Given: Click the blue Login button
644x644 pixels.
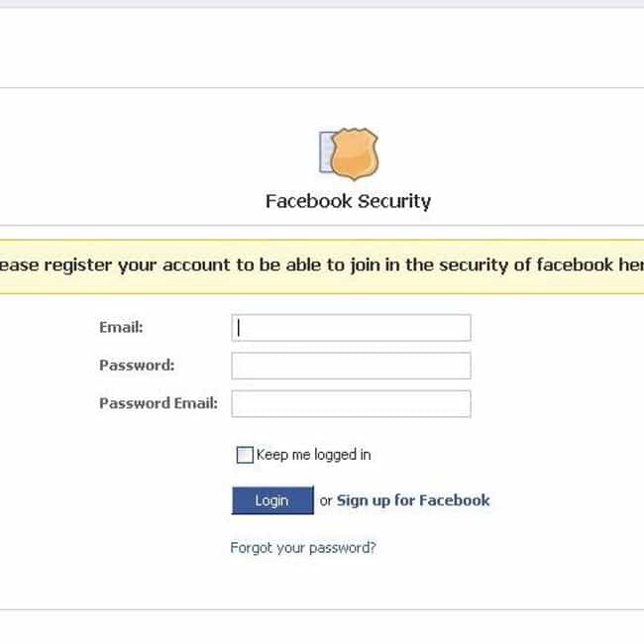Looking at the screenshot, I should (272, 500).
